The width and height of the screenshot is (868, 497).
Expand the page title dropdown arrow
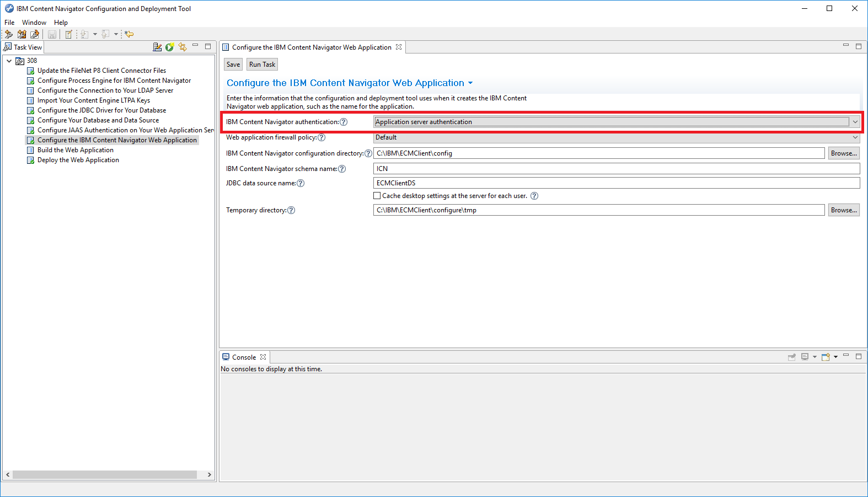[470, 83]
